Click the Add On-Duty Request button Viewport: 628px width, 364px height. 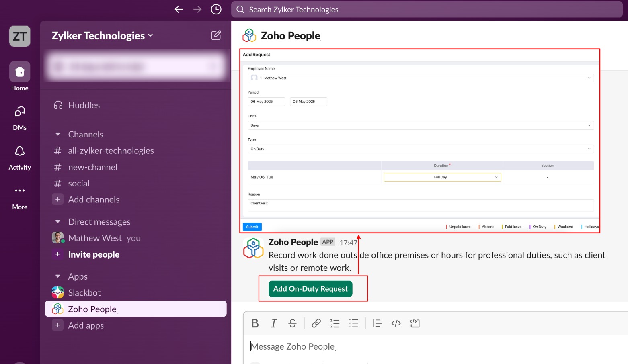(x=310, y=289)
